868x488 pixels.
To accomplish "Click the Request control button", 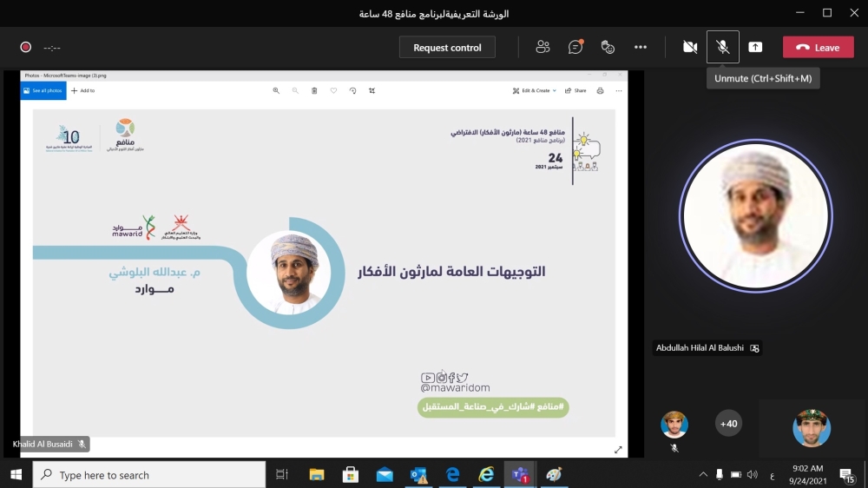I will coord(447,48).
